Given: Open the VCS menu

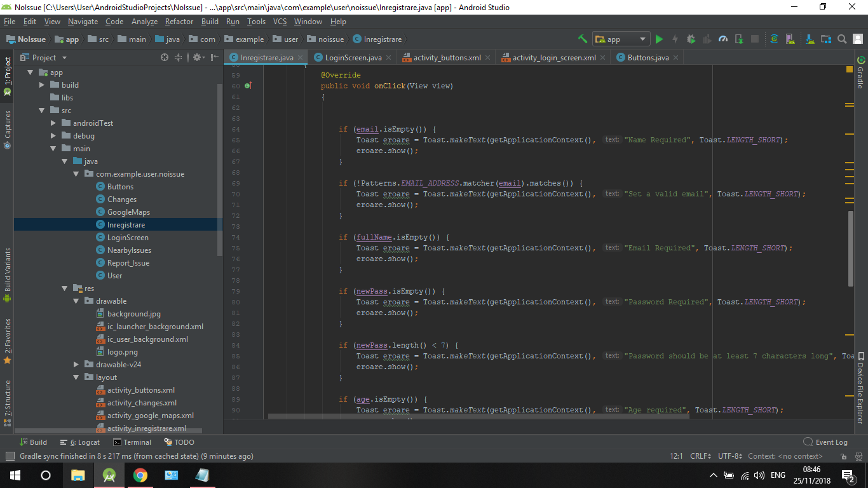Looking at the screenshot, I should click(280, 22).
